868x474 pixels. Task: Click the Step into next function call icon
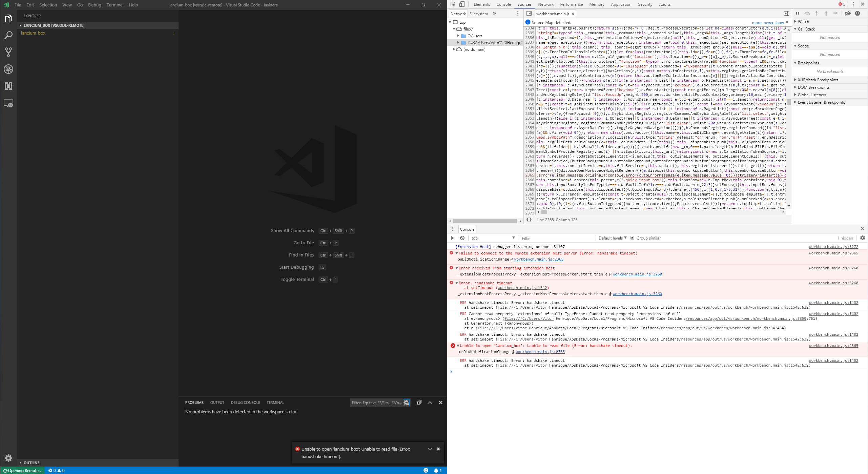pyautogui.click(x=817, y=13)
